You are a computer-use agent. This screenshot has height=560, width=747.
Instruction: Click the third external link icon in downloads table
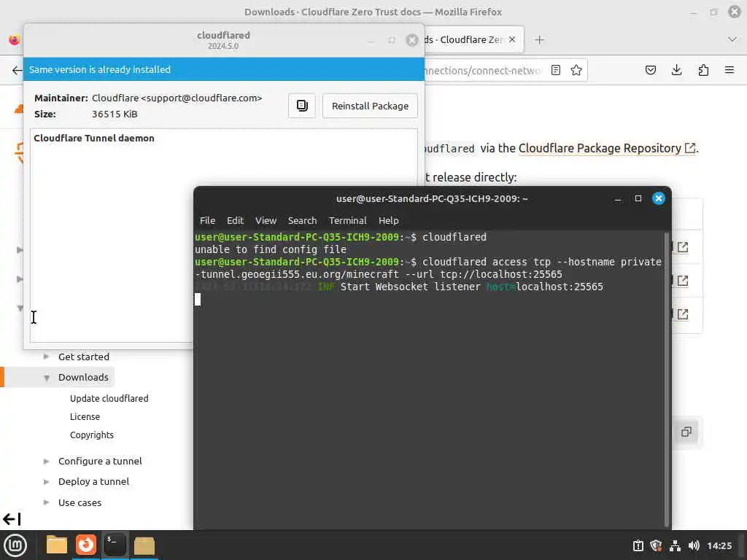pos(683,314)
